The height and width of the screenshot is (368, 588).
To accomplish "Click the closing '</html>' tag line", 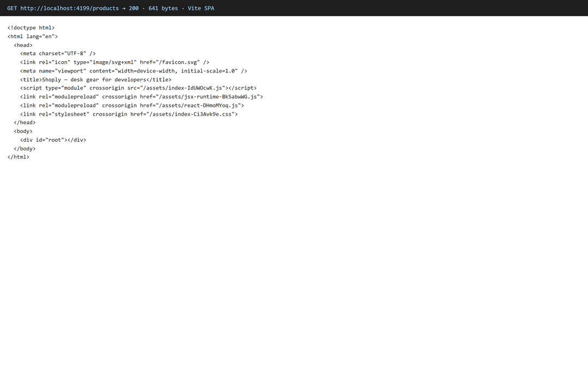I will [19, 157].
